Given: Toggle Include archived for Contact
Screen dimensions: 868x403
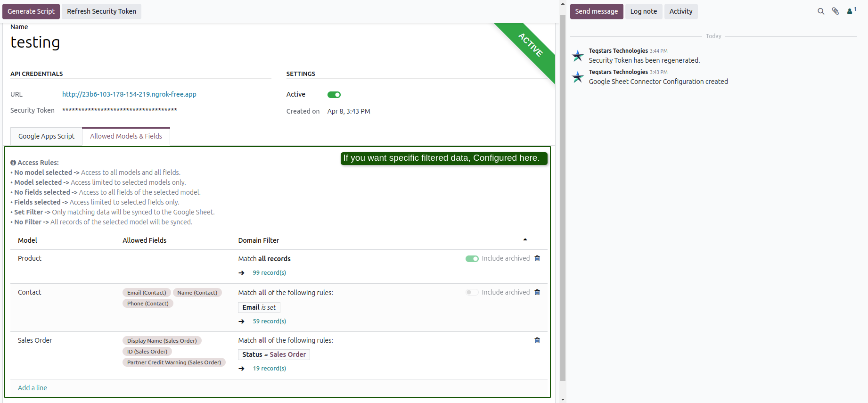Looking at the screenshot, I should (472, 293).
